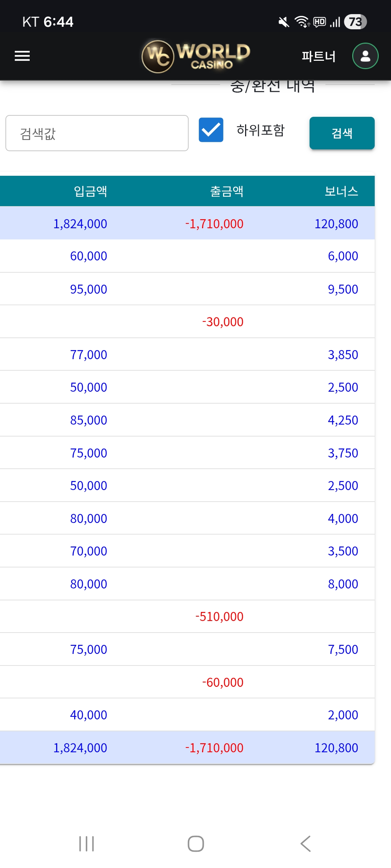Tap the Wi-Fi status icon
Screen dimensions: 391x868
tap(302, 22)
